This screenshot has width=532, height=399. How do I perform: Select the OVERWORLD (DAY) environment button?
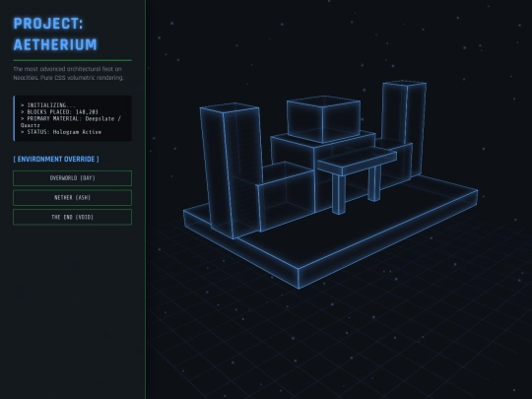click(72, 178)
